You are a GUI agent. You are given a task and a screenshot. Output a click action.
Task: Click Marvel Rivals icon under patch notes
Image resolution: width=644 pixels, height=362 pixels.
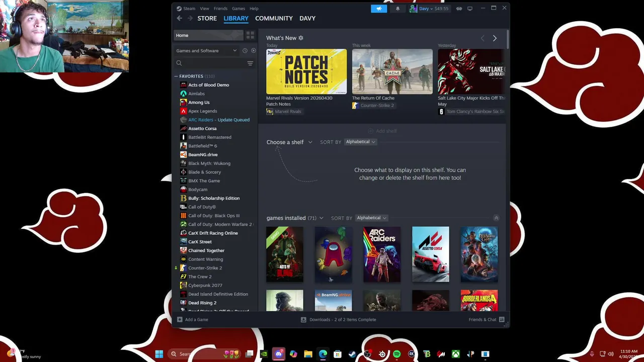[x=270, y=112]
